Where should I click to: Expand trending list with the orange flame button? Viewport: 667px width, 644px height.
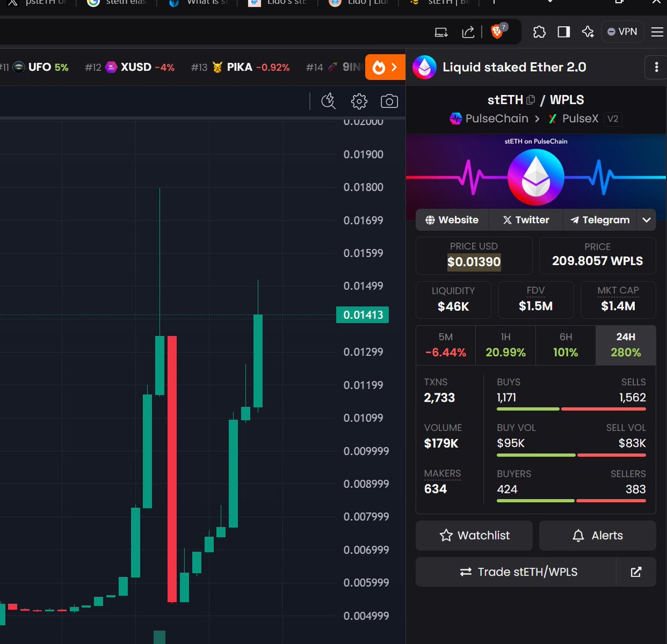[385, 67]
